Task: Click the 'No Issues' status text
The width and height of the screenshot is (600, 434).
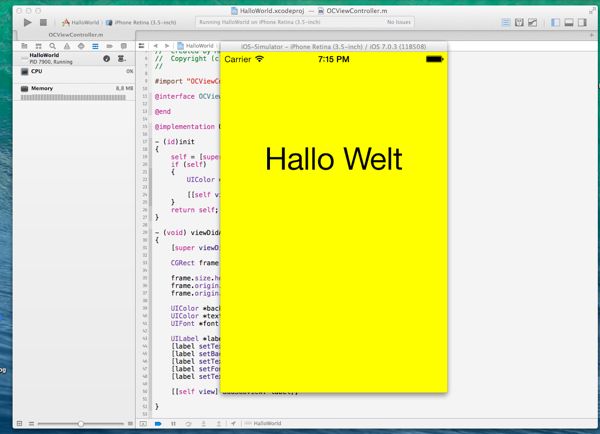Action: (x=399, y=22)
